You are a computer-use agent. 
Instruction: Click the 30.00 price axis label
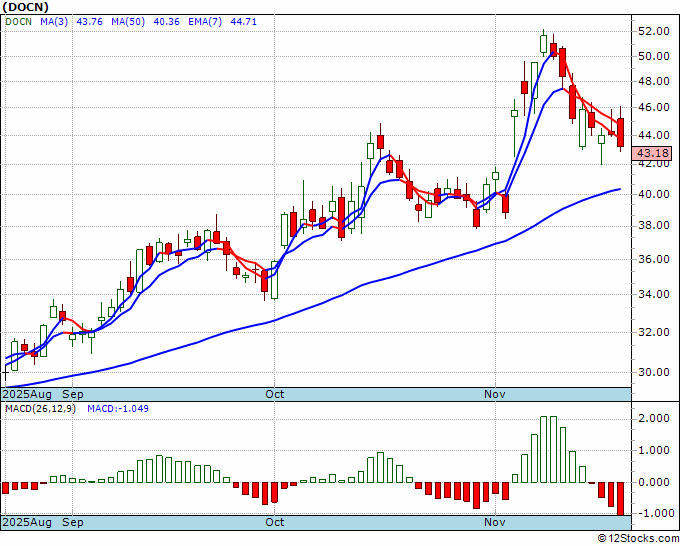point(654,373)
